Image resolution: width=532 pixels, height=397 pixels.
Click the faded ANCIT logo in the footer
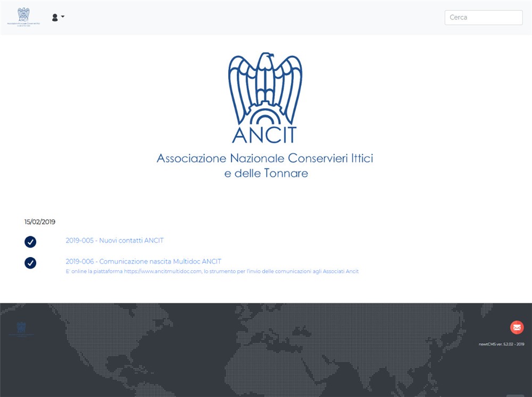[21, 329]
